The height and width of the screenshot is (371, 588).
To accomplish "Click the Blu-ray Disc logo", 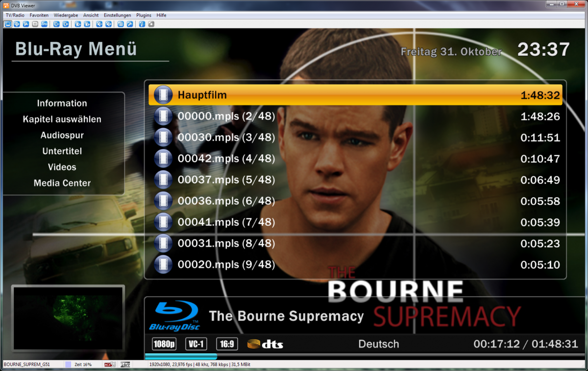I will (x=174, y=316).
